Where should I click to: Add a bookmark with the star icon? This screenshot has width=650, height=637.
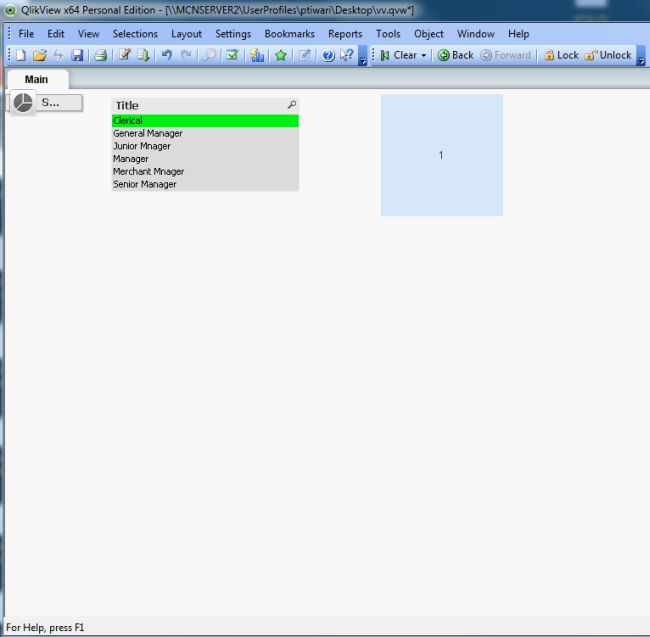click(x=281, y=55)
